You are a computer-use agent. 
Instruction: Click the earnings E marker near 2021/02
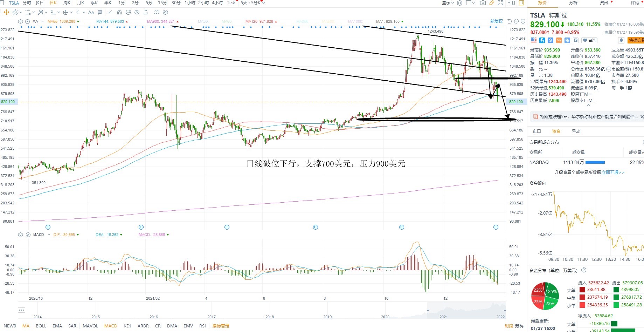coord(141,227)
